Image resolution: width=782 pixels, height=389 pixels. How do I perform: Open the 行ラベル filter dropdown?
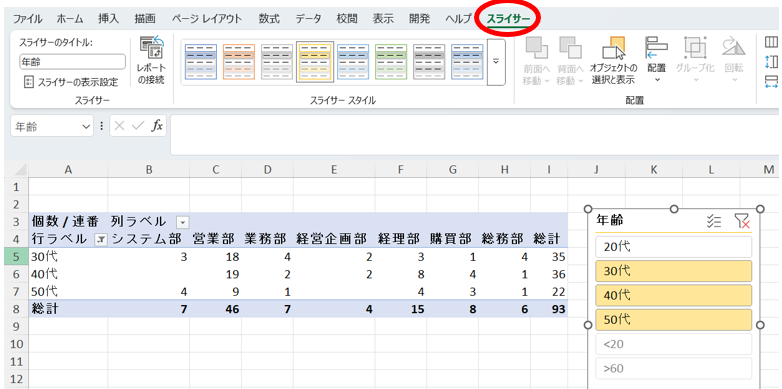click(100, 240)
